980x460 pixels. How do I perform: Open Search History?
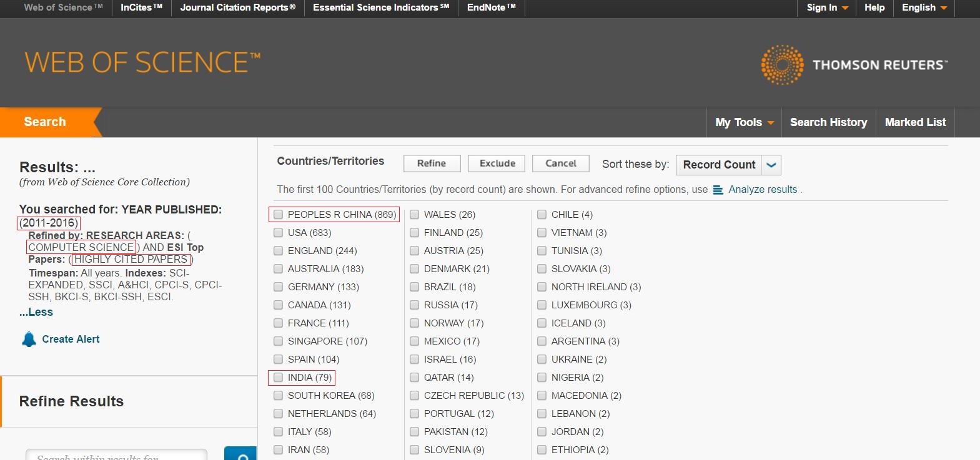click(x=829, y=122)
